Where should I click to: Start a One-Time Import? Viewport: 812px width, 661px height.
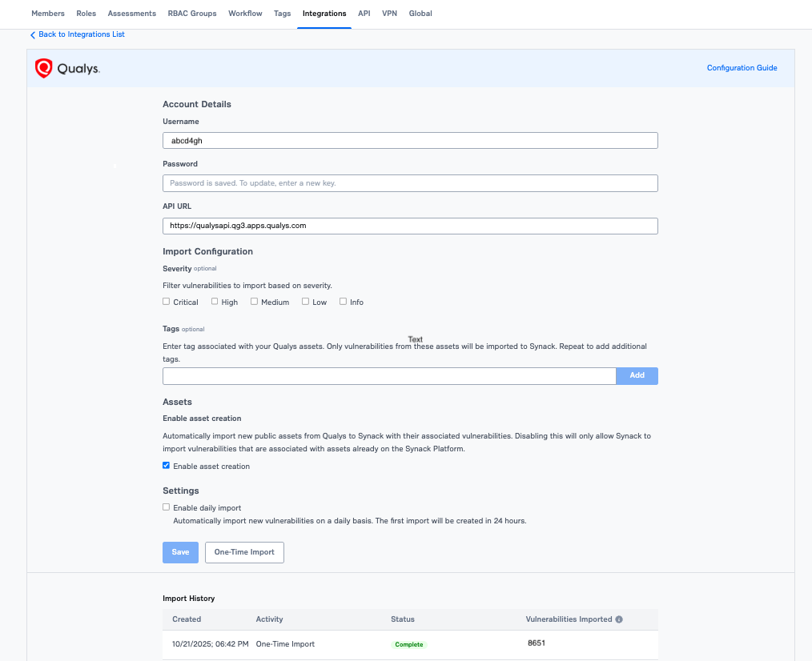(x=244, y=552)
